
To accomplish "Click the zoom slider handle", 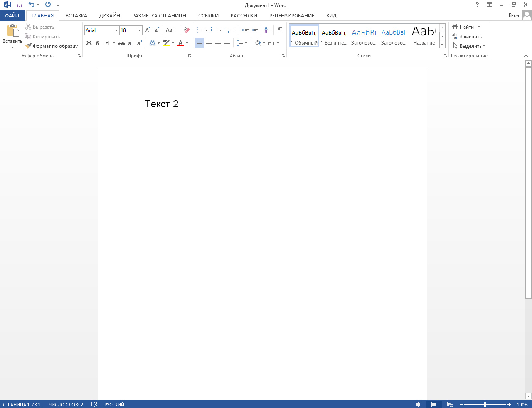I will (x=485, y=405).
